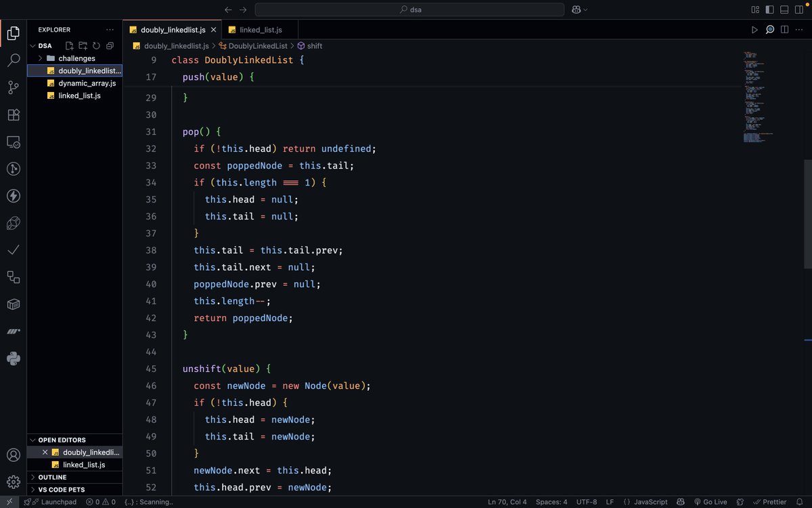Expand the challenges folder
Screen dimensions: 812x508
[74, 58]
